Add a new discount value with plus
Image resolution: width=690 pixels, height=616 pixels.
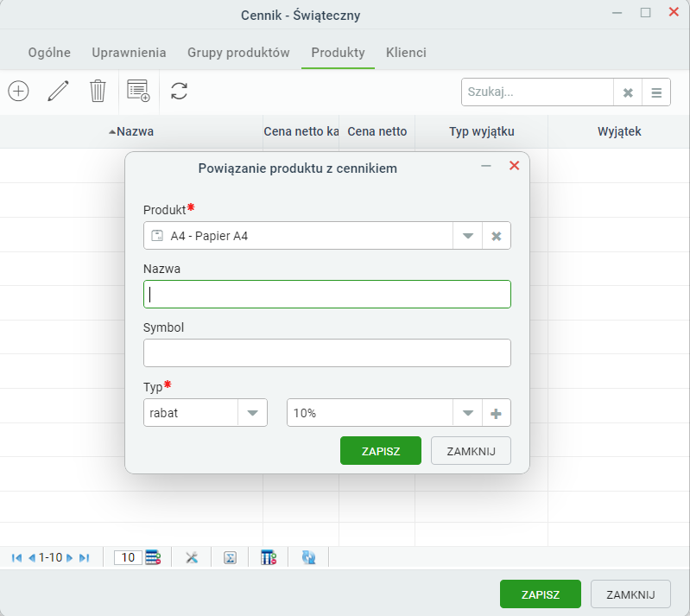pos(497,413)
